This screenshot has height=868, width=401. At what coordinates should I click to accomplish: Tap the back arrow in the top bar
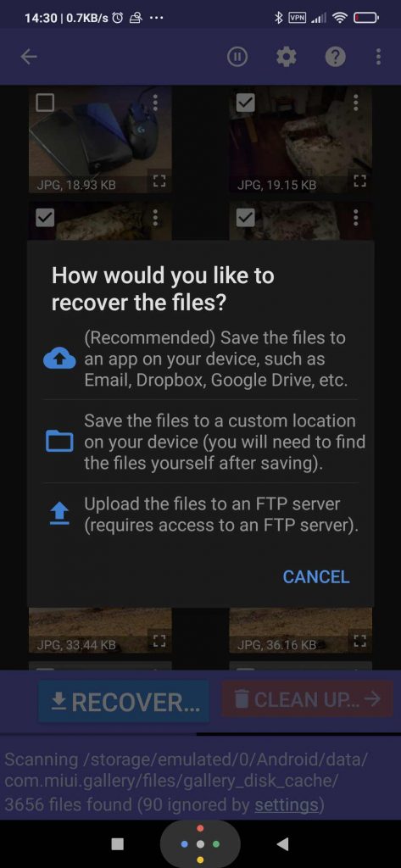[x=29, y=57]
